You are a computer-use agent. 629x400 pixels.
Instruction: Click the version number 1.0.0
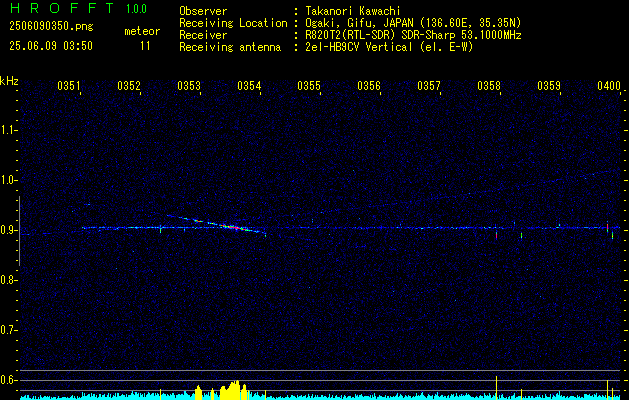[x=136, y=9]
